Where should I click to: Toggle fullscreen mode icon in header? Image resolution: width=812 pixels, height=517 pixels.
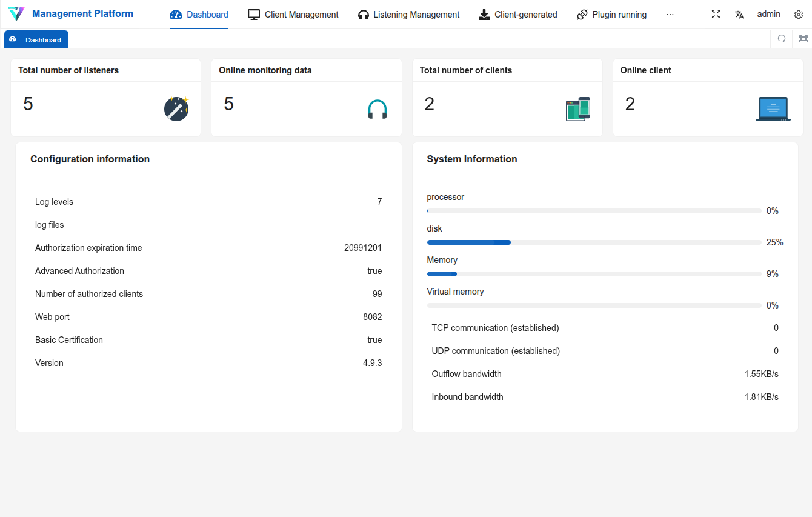pyautogui.click(x=716, y=15)
